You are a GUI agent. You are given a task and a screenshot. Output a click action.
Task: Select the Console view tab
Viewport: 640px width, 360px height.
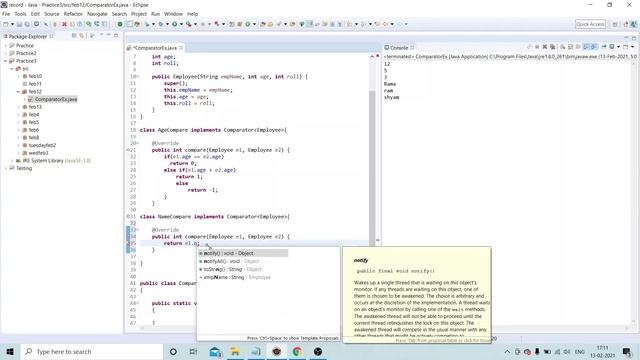tap(399, 48)
